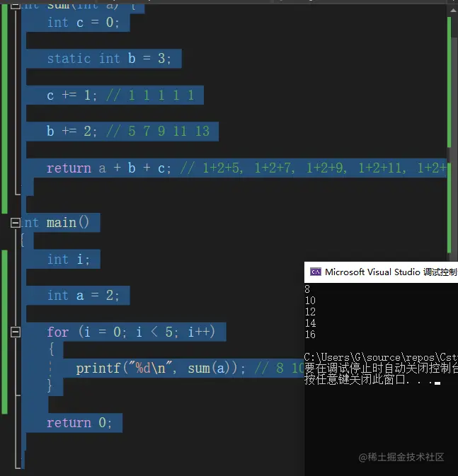Click the 'return a + b + c;' statement
The height and width of the screenshot is (476, 458).
109,168
